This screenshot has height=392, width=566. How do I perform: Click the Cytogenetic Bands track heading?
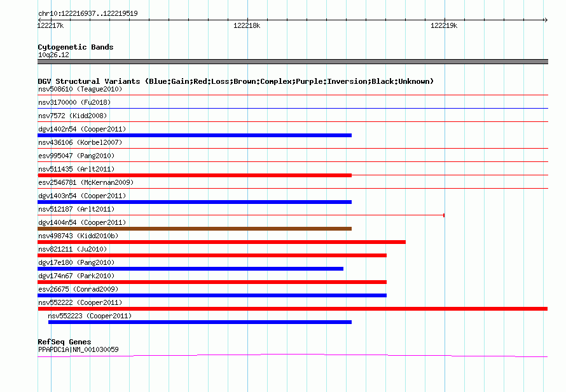(x=76, y=47)
